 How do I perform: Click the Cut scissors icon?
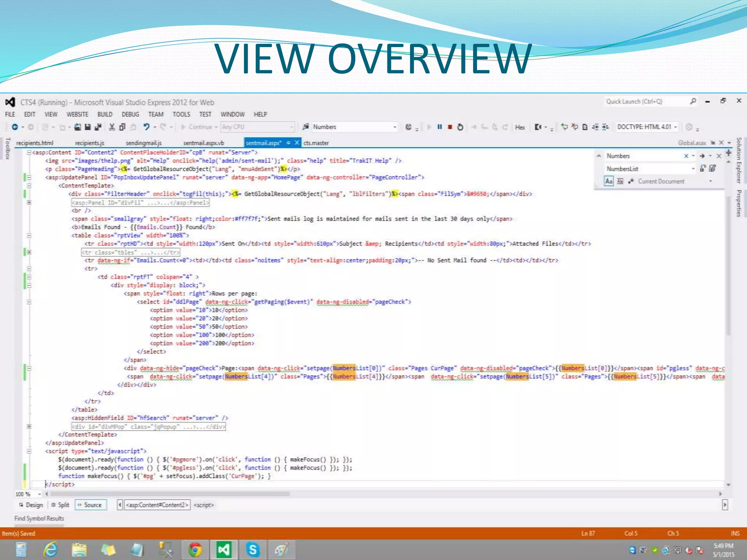tap(112, 127)
